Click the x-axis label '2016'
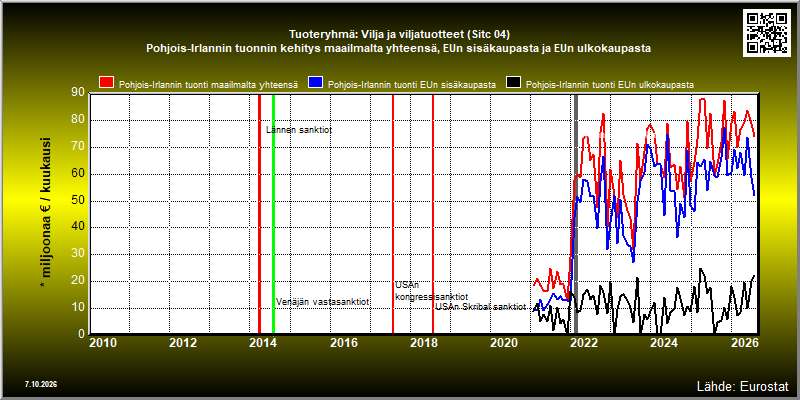Screen dimensions: 800x400 pyautogui.click(x=344, y=342)
